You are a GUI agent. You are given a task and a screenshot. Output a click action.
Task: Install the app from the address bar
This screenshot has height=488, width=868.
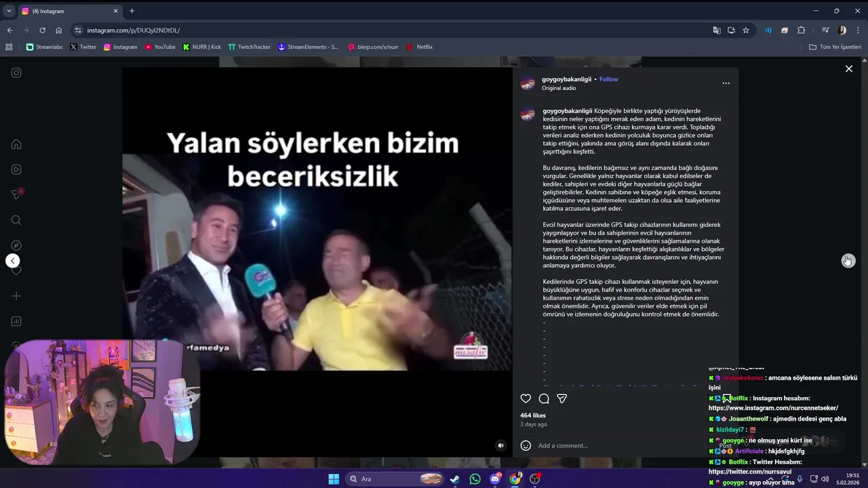(x=731, y=30)
